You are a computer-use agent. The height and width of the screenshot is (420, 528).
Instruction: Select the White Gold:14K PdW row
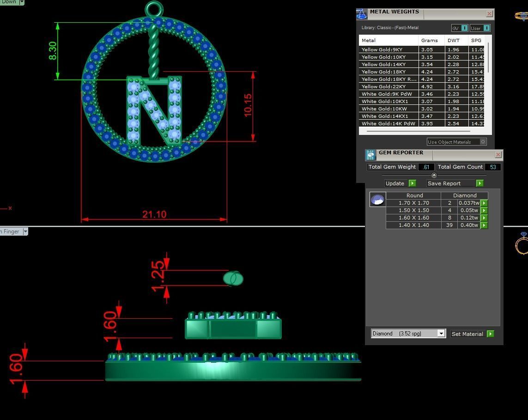422,124
